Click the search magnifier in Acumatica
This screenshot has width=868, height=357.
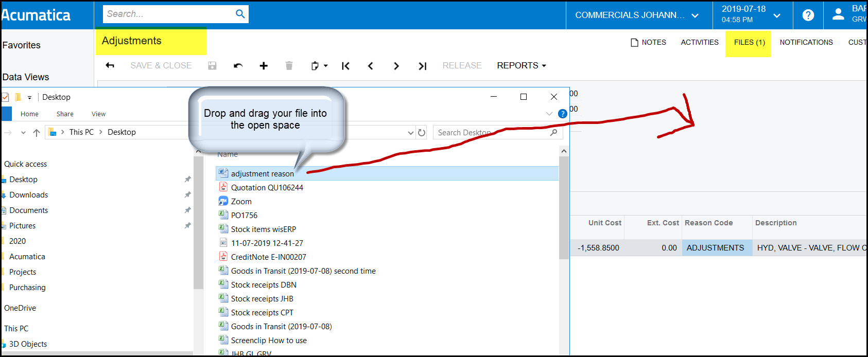(240, 14)
